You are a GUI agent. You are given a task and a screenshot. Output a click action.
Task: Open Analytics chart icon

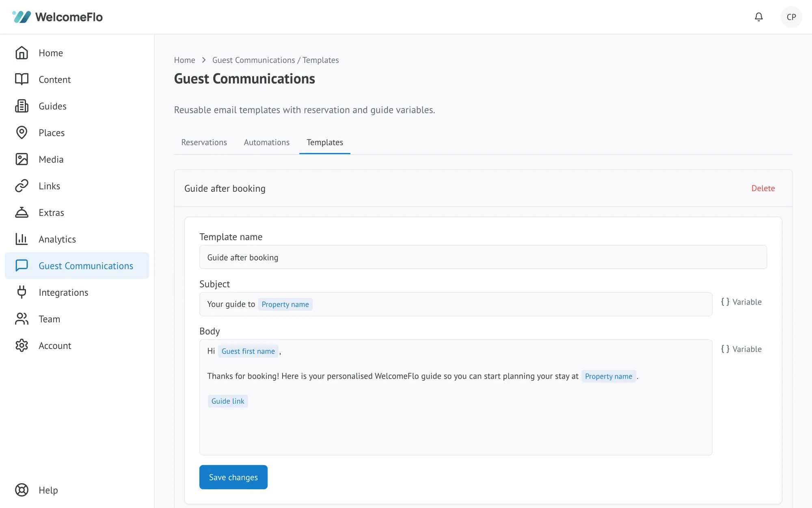click(x=22, y=239)
